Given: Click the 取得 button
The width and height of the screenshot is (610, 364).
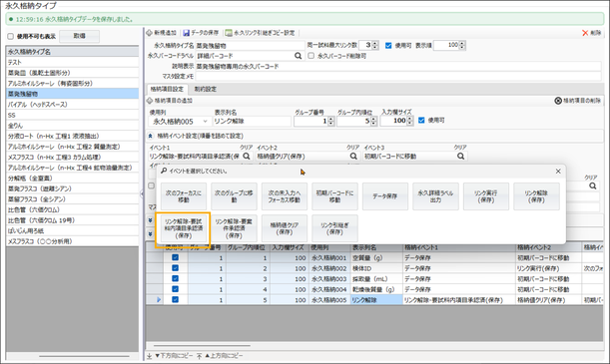Looking at the screenshot, I should click(x=79, y=36).
